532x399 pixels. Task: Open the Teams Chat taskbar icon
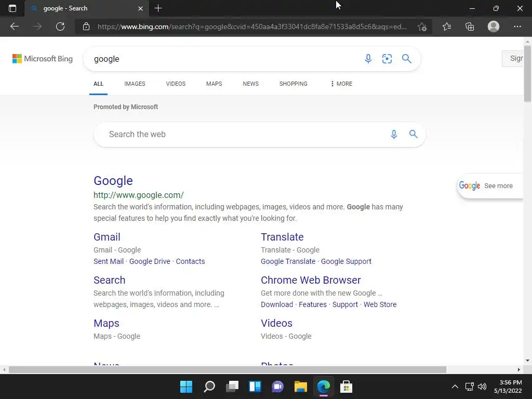(x=277, y=387)
